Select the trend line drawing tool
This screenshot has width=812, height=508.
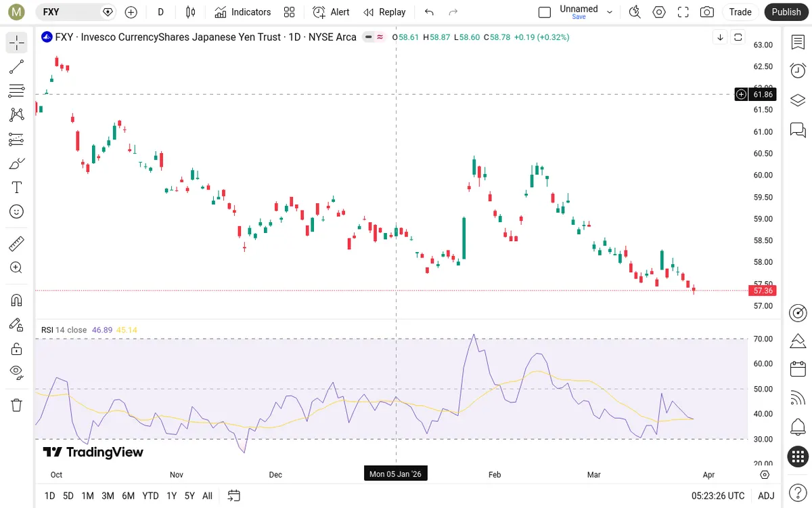(x=17, y=66)
